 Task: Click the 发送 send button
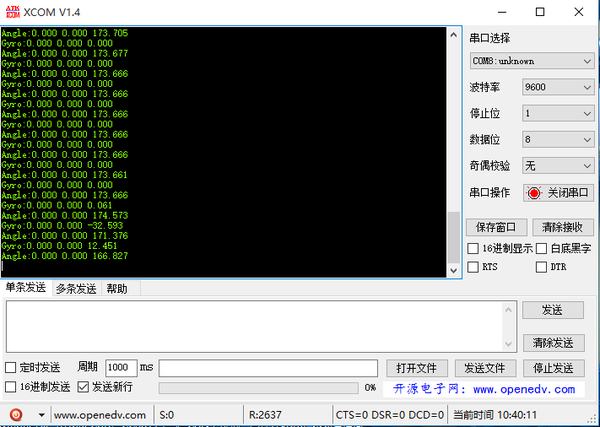pos(553,310)
